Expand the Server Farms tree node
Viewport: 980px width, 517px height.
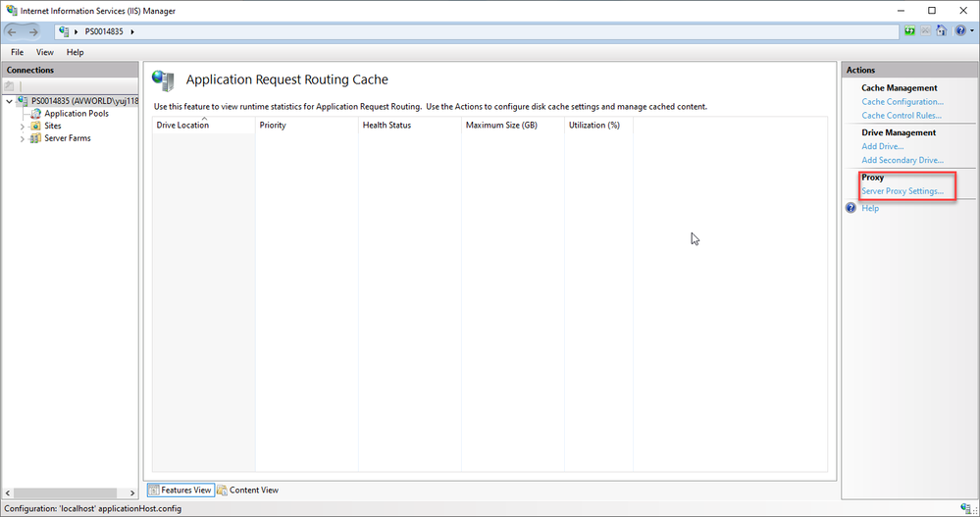click(x=23, y=138)
